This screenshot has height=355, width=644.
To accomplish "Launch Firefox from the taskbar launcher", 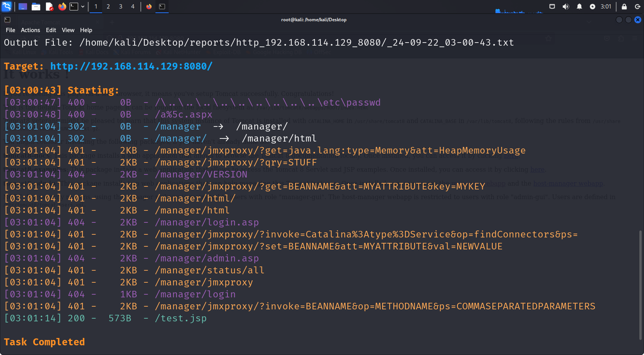I will coord(62,7).
